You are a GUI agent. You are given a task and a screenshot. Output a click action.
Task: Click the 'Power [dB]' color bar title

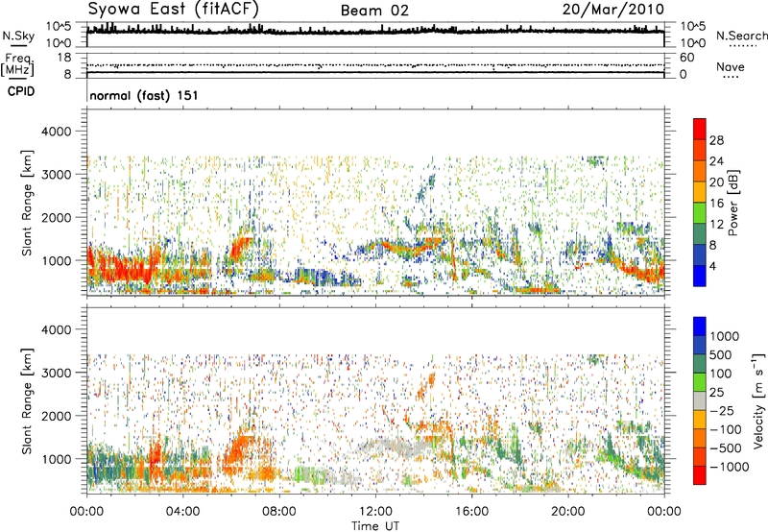click(x=733, y=203)
